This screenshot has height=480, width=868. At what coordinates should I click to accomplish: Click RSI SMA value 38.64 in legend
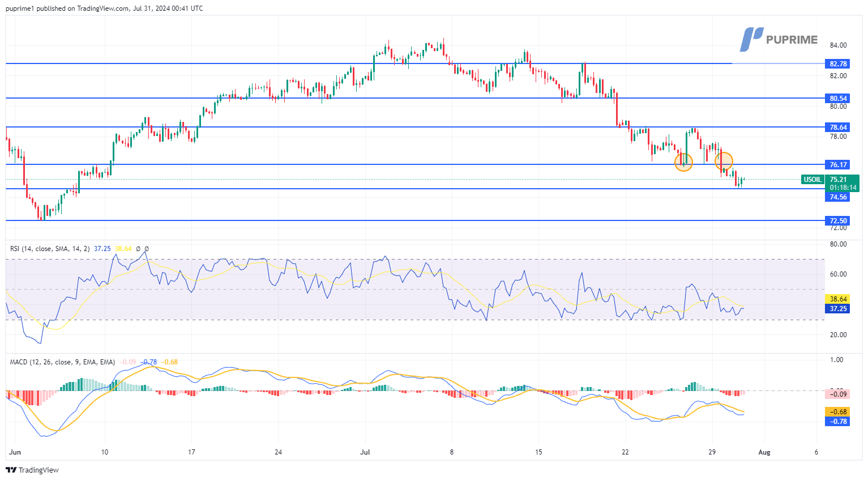point(123,249)
